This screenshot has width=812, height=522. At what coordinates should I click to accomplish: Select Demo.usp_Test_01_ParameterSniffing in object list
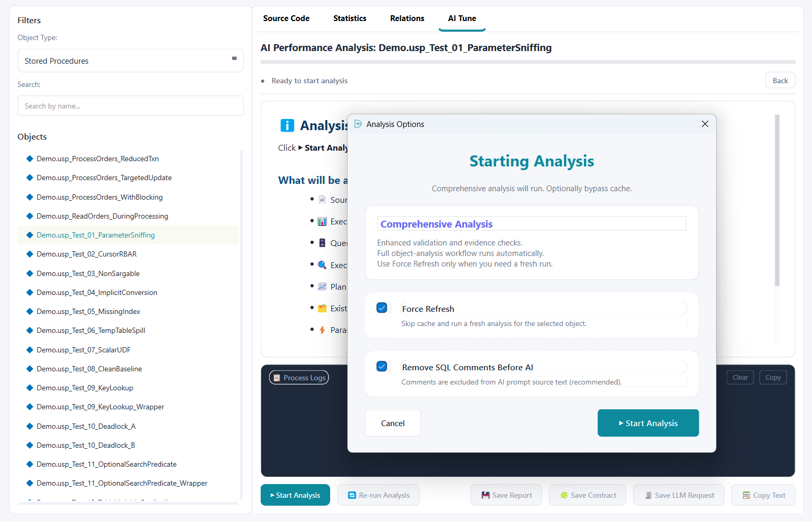tap(128, 235)
